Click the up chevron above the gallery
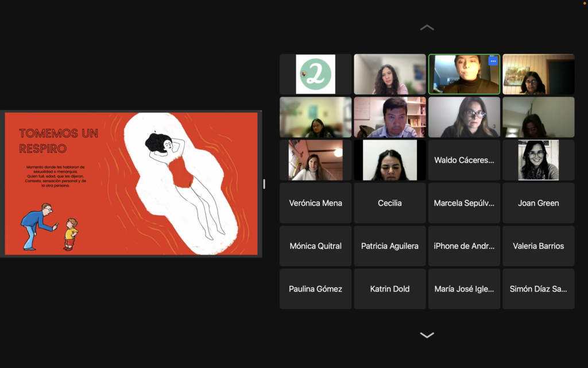This screenshot has height=368, width=588. pyautogui.click(x=427, y=27)
